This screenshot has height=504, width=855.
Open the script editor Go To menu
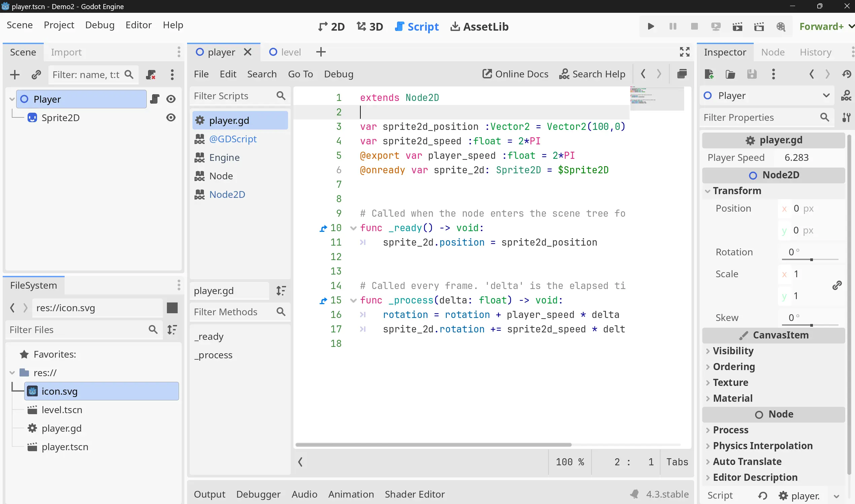tap(300, 74)
